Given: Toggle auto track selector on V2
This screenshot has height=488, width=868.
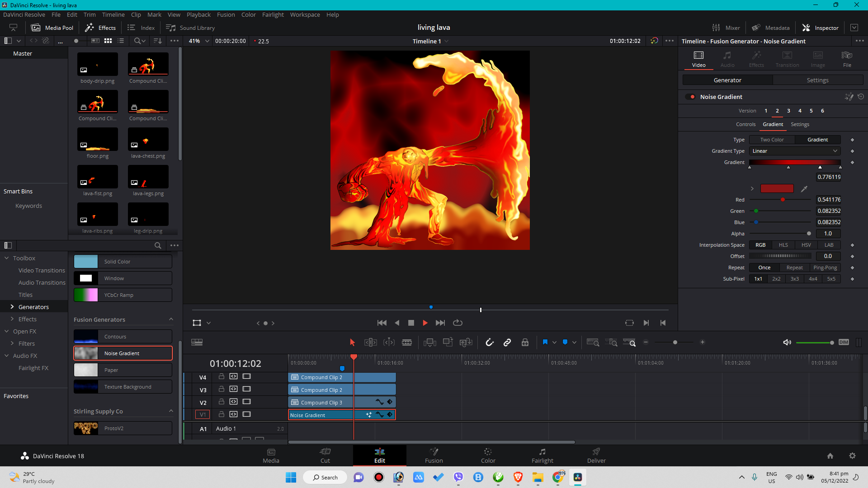Looking at the screenshot, I should tap(233, 402).
